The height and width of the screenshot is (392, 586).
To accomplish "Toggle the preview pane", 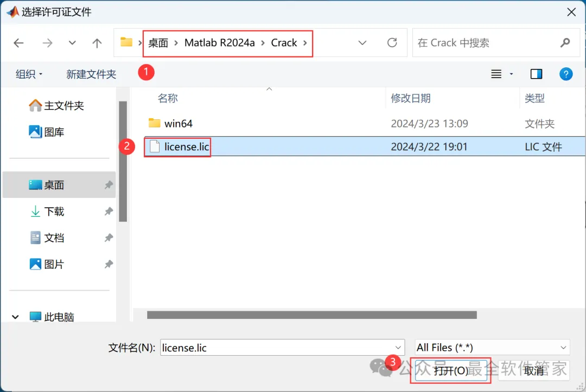I will pyautogui.click(x=536, y=74).
